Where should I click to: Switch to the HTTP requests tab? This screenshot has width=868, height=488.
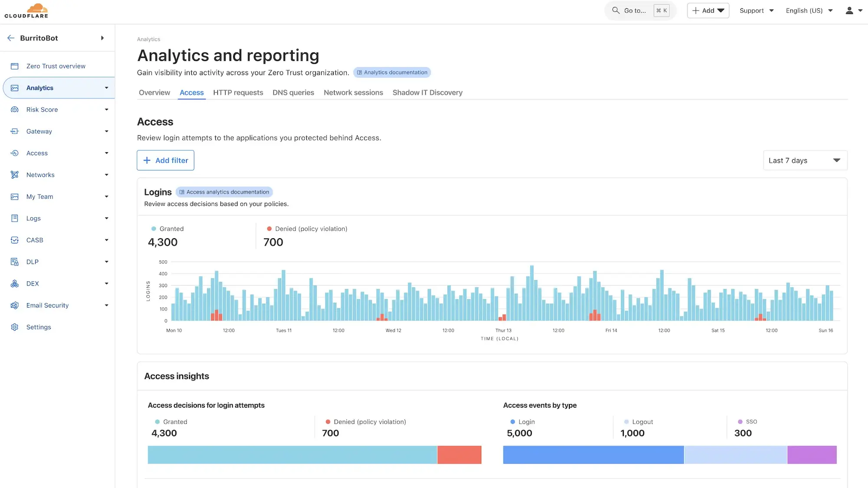pos(238,92)
